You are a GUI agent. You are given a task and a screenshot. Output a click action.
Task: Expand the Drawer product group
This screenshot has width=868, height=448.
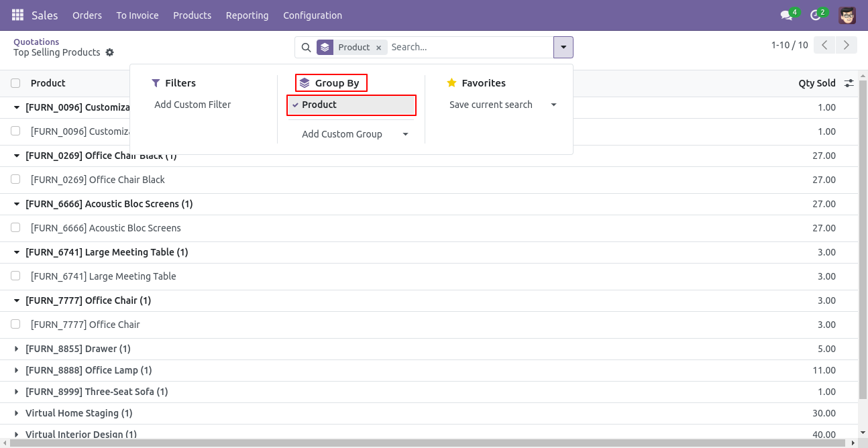17,349
